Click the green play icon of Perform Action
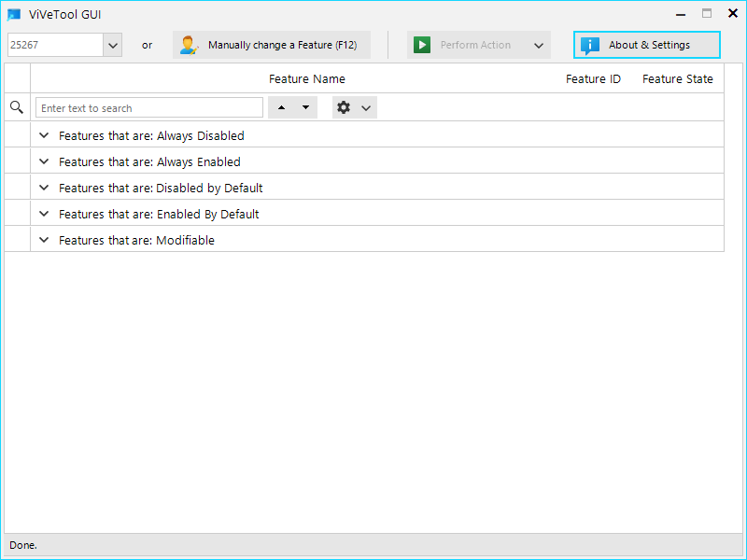747x560 pixels. click(422, 45)
